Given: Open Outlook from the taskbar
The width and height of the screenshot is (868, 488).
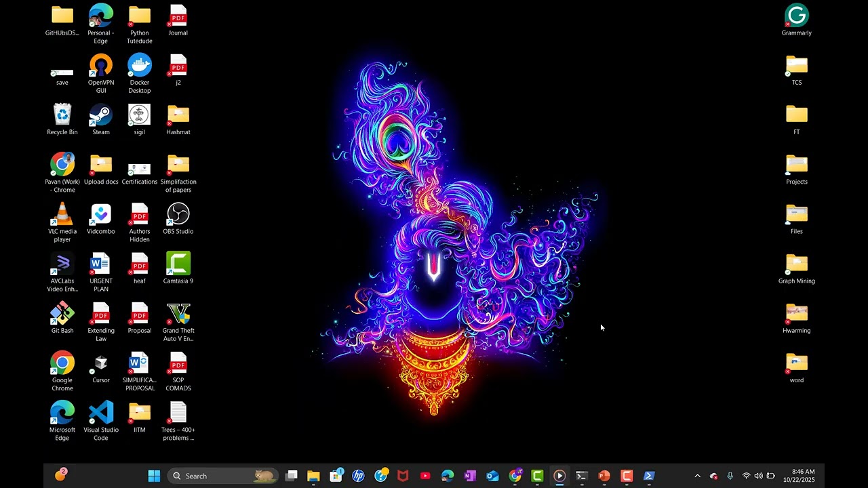Looking at the screenshot, I should tap(492, 476).
